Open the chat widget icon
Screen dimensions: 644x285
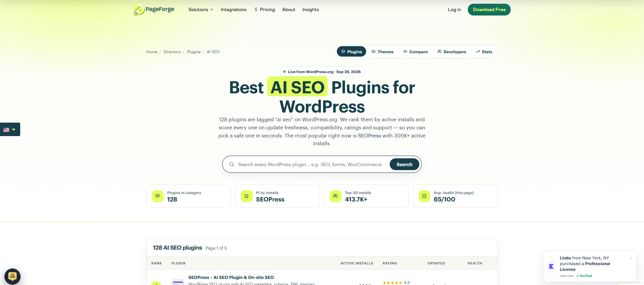[x=12, y=277]
